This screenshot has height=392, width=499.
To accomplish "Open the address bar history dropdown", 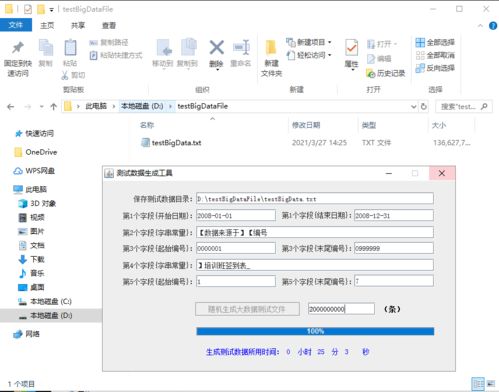I will [414, 107].
